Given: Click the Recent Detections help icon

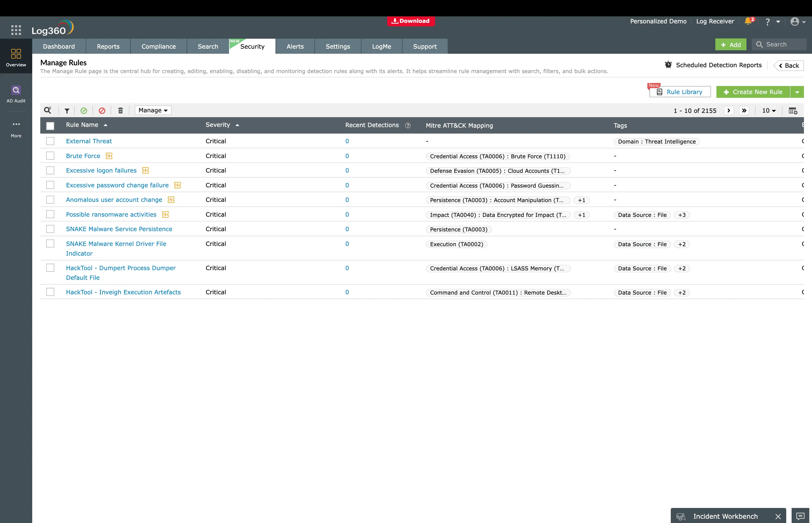Looking at the screenshot, I should tap(408, 126).
